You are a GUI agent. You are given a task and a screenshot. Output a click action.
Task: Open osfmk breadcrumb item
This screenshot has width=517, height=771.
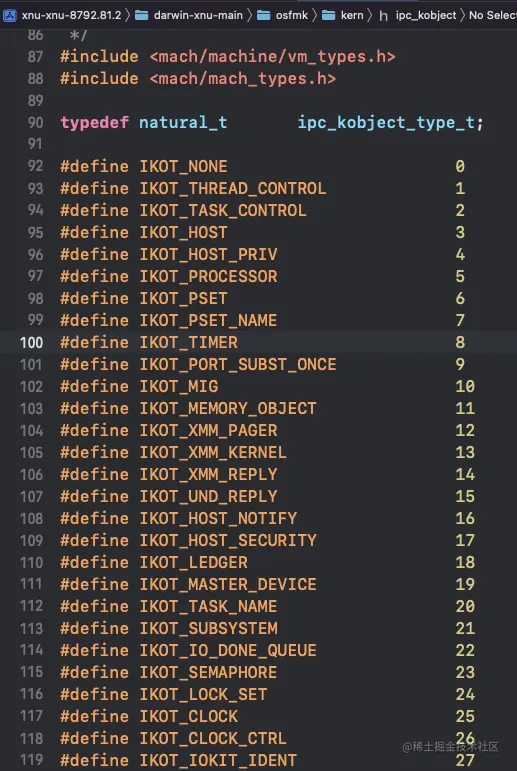tap(292, 15)
